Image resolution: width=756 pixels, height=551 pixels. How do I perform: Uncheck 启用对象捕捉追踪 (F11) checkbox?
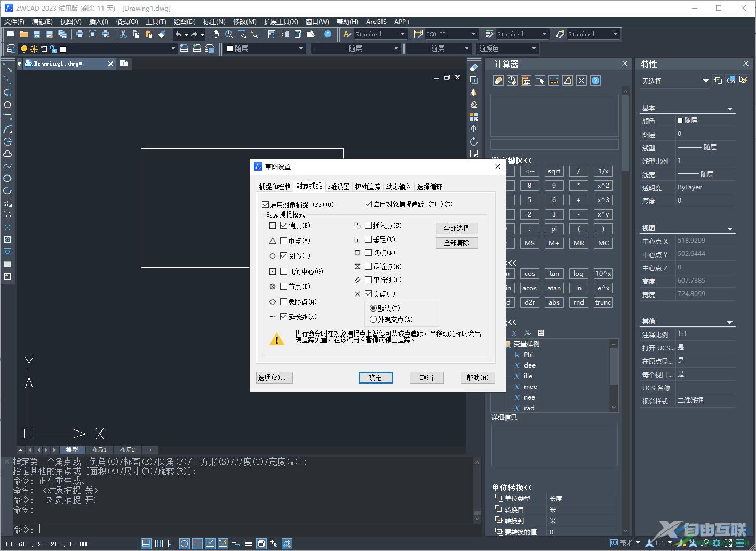tap(368, 204)
